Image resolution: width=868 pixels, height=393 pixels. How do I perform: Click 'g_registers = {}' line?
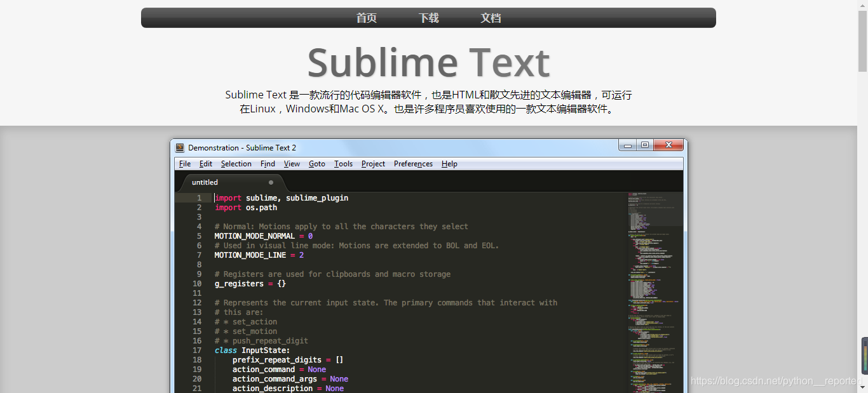point(250,284)
